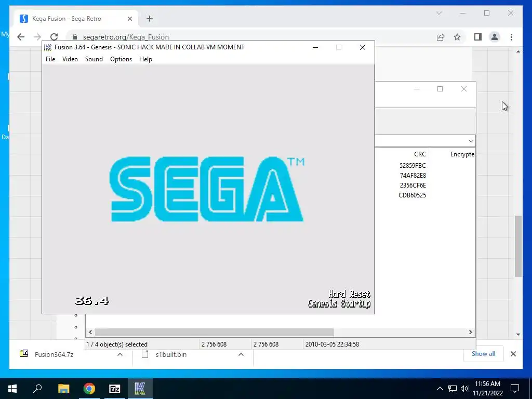Open network status tray icon
Screen dimensions: 532x399
[453, 389]
